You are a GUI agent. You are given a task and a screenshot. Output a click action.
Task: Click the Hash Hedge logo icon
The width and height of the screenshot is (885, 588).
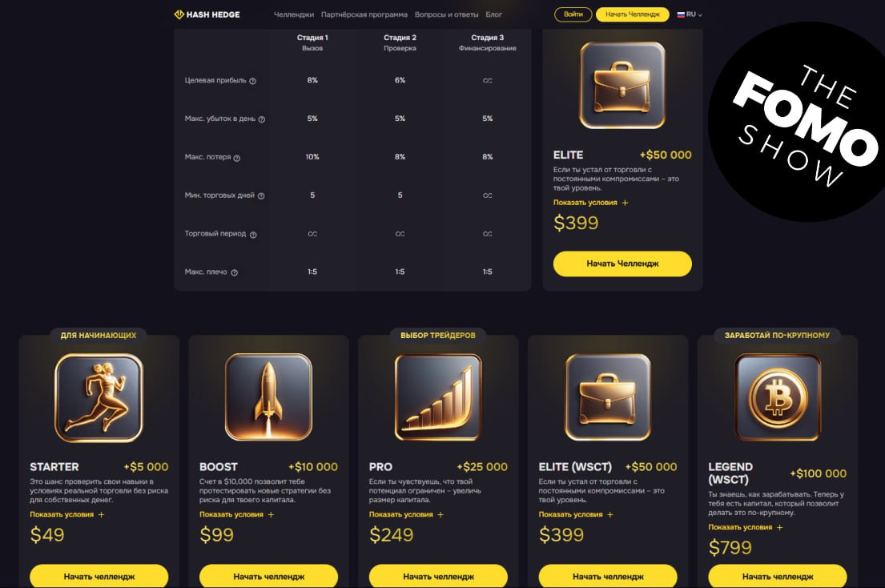(179, 14)
